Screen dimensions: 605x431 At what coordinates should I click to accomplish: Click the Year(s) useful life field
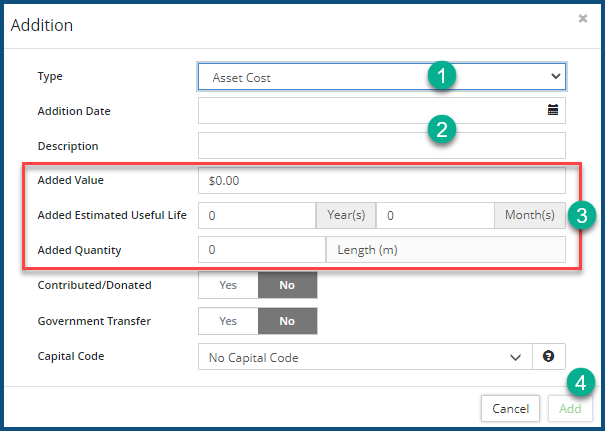[x=257, y=215]
